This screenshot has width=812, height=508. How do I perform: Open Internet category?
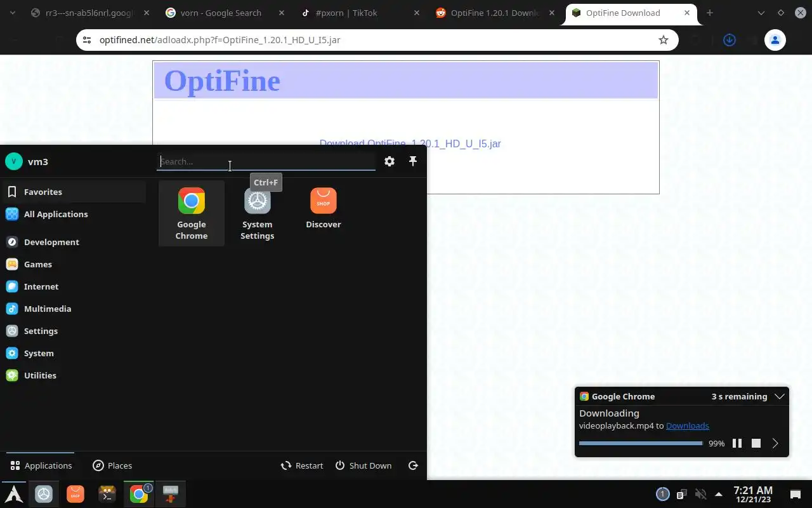click(73, 286)
